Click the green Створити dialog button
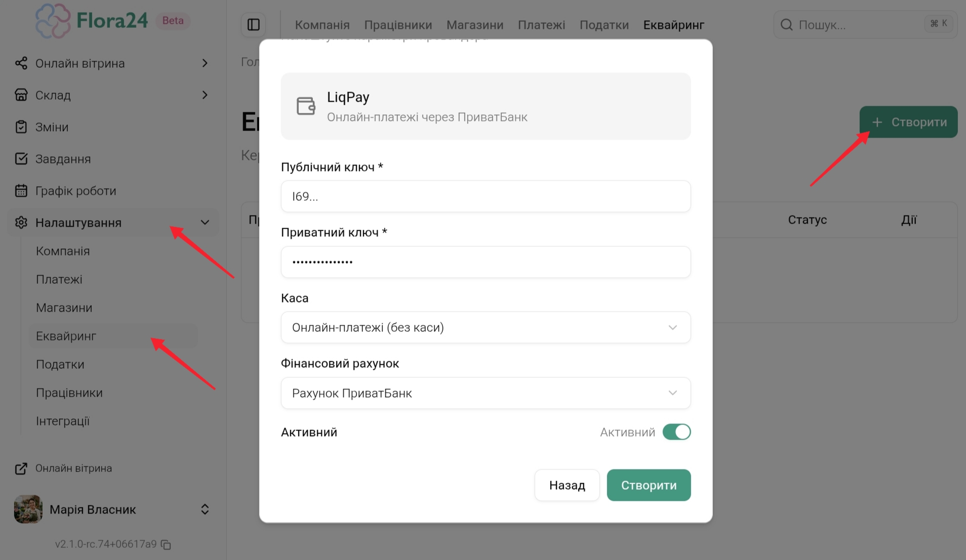The width and height of the screenshot is (966, 560). click(x=649, y=485)
